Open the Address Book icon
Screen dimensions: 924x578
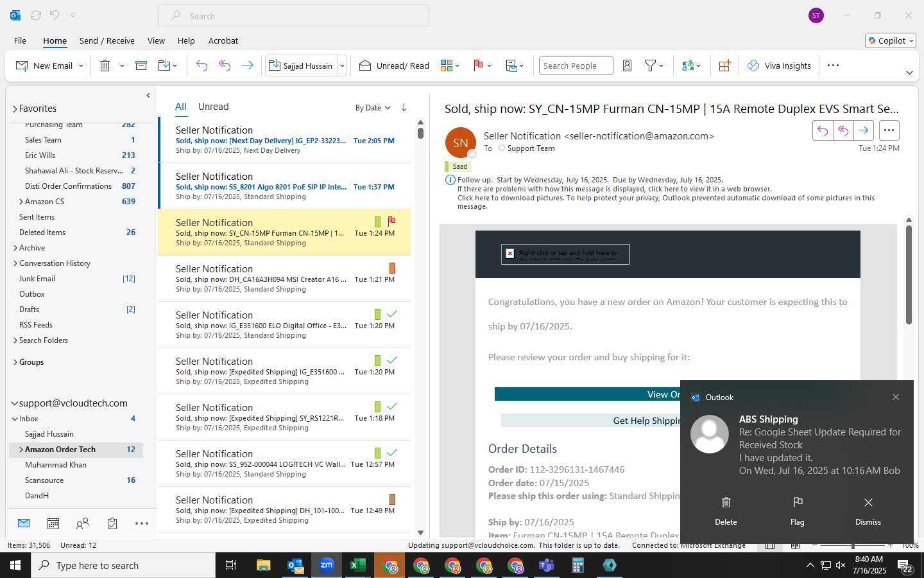(x=628, y=66)
